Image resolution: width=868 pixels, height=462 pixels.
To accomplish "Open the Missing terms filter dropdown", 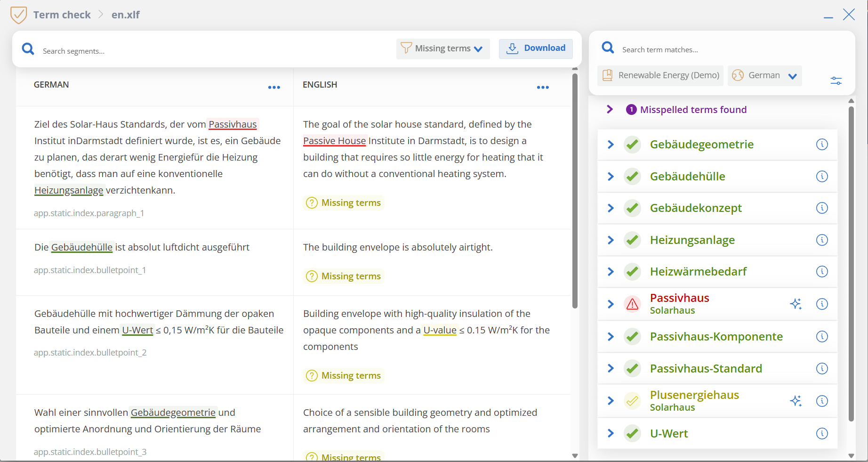I will (443, 49).
